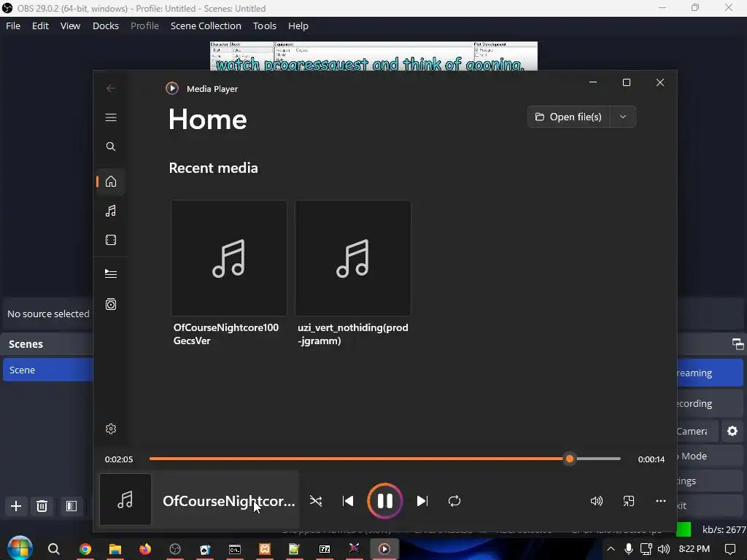Open the Music library in Media Player

111,211
